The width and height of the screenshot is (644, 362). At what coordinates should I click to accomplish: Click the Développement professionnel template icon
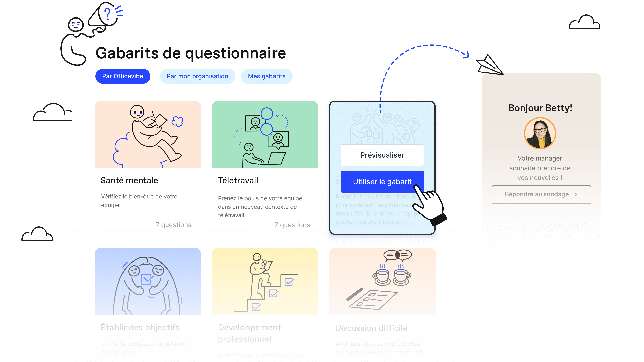click(x=264, y=282)
